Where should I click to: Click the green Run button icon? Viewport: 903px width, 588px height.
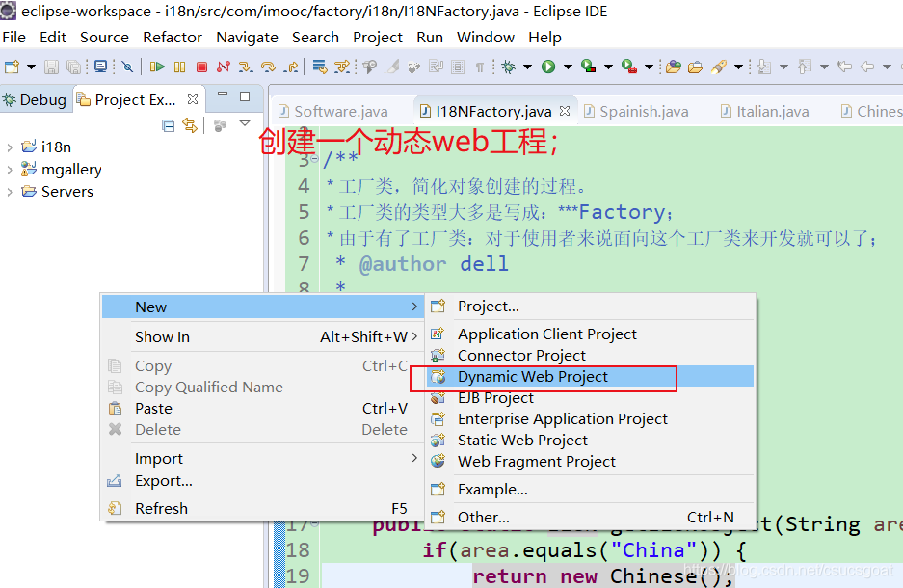[x=548, y=67]
